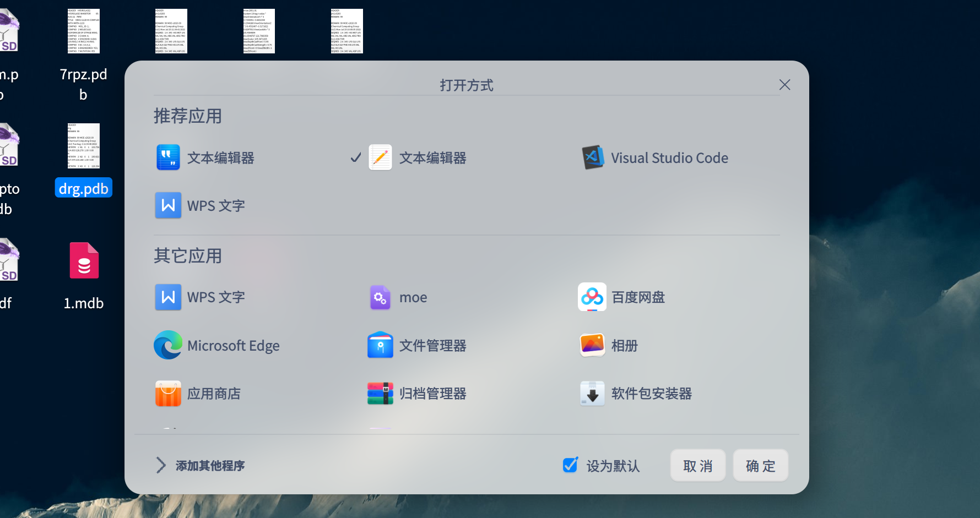This screenshot has width=980, height=518.
Task: Close the 打开方式 dialog
Action: point(785,85)
